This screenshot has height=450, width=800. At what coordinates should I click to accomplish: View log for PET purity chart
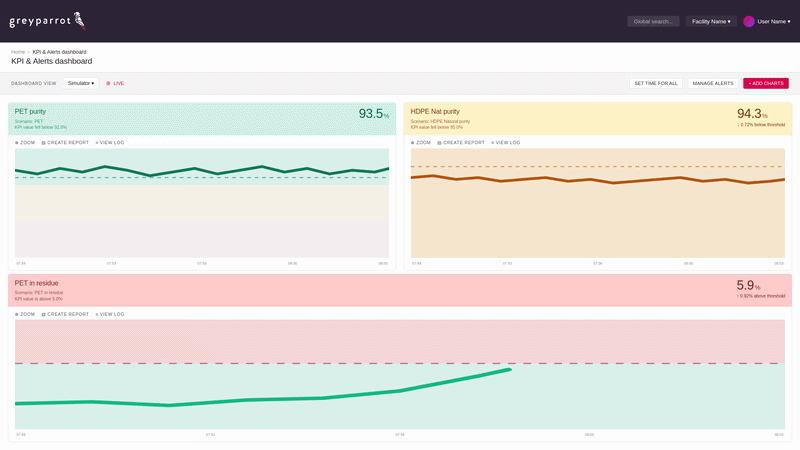pos(110,143)
